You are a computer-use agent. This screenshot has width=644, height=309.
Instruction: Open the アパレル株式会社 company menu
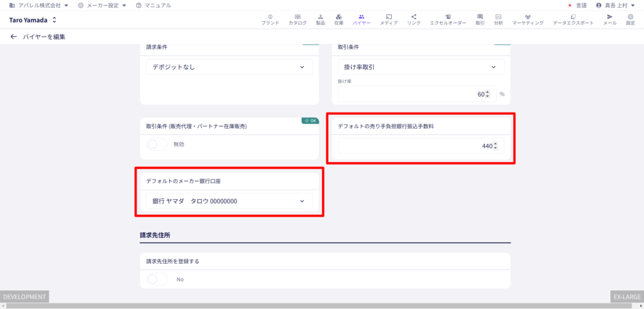coord(38,6)
